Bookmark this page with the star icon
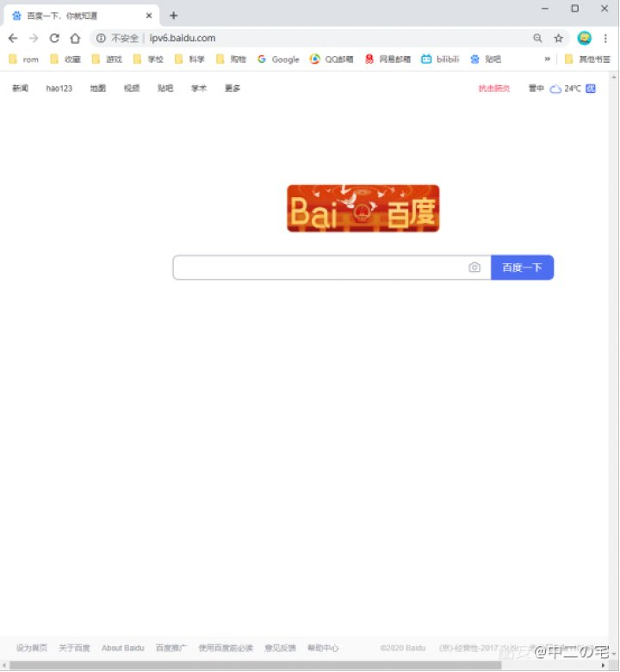Screen dimensions: 620x672 558,38
